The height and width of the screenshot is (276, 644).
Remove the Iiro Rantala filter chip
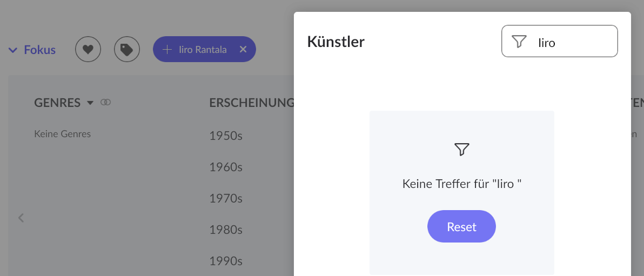pos(243,50)
